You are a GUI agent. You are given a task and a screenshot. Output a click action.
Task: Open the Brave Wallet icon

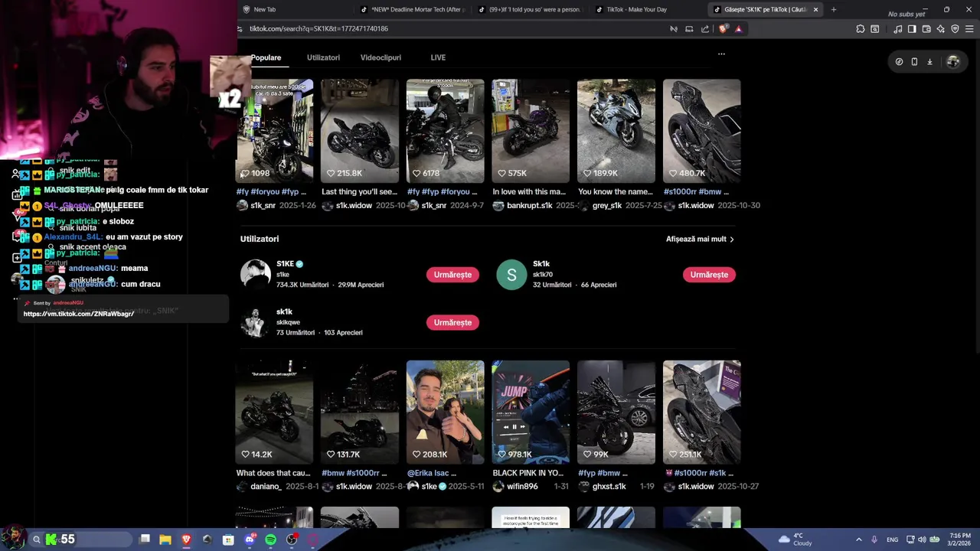pyautogui.click(x=926, y=29)
